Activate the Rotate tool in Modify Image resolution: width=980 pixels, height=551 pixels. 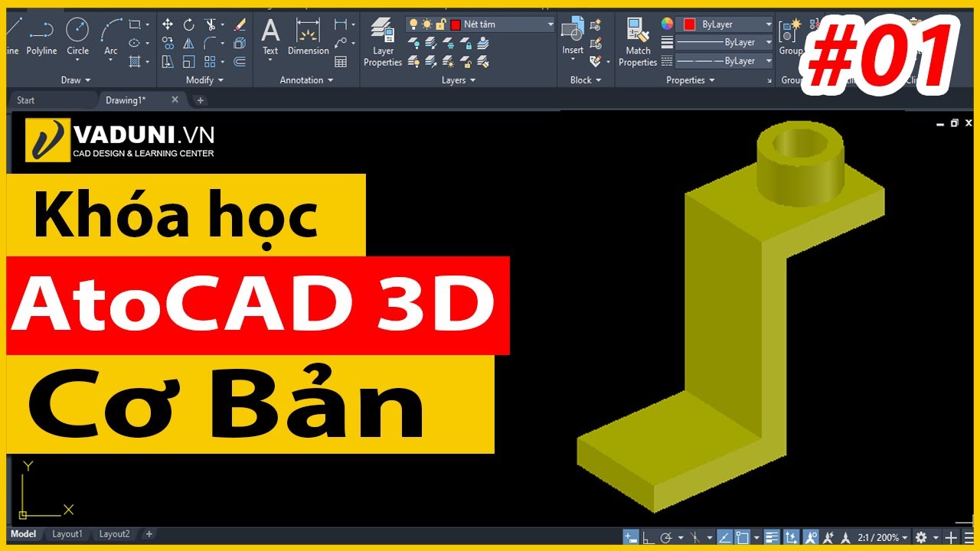click(188, 24)
